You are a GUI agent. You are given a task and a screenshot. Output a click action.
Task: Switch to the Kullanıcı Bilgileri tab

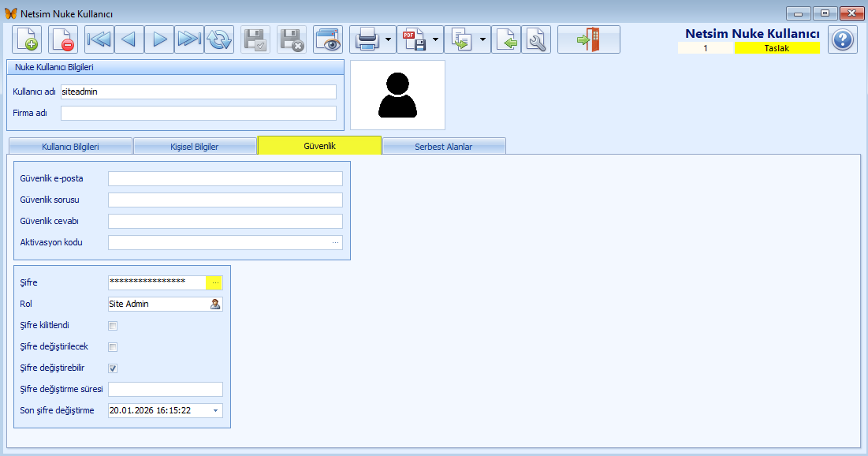[70, 146]
